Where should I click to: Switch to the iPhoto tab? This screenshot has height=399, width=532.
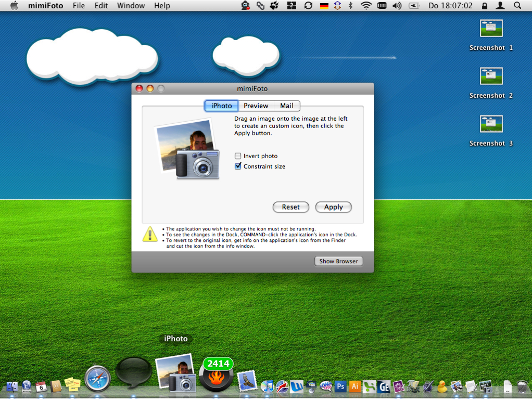tap(222, 106)
